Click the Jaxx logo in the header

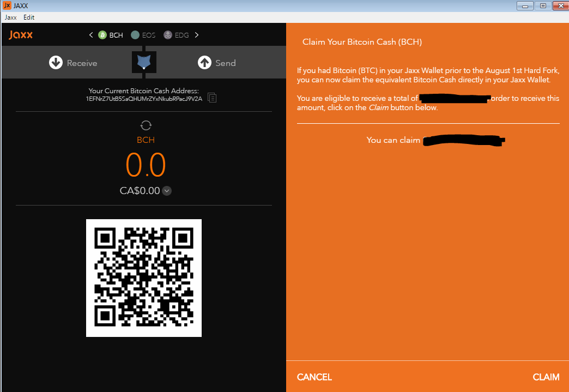pyautogui.click(x=21, y=35)
